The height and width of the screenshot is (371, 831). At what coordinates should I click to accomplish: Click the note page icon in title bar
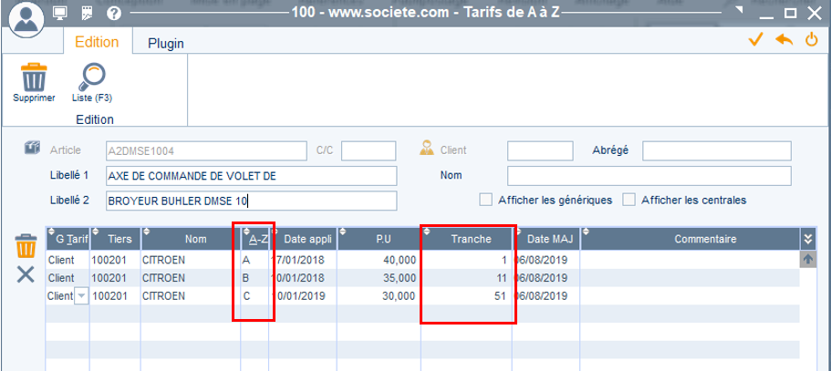(87, 13)
